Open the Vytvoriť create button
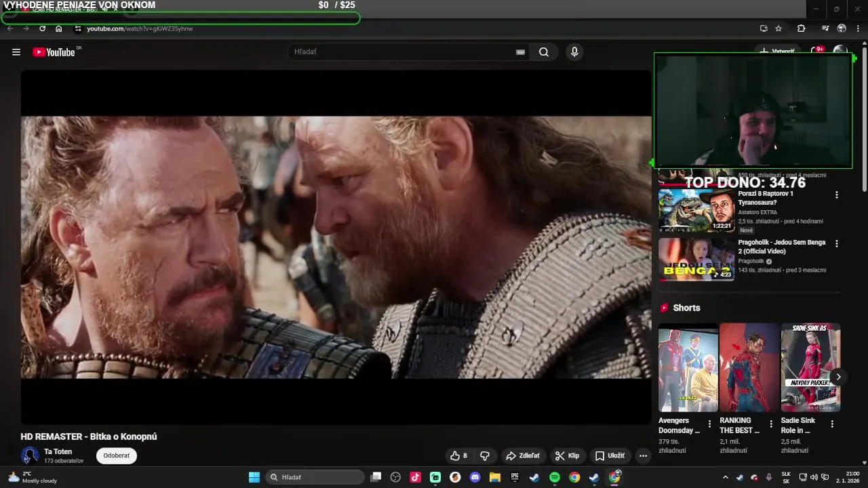Screen dimensions: 868x488 click(x=777, y=52)
